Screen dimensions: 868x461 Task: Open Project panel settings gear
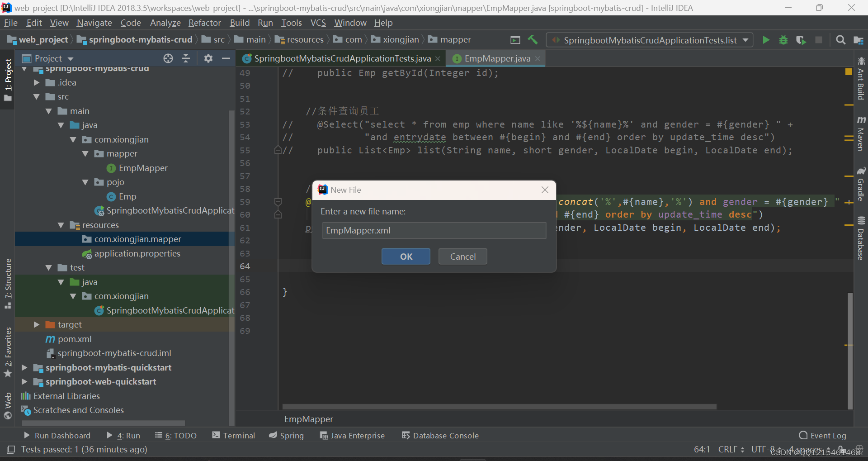208,58
